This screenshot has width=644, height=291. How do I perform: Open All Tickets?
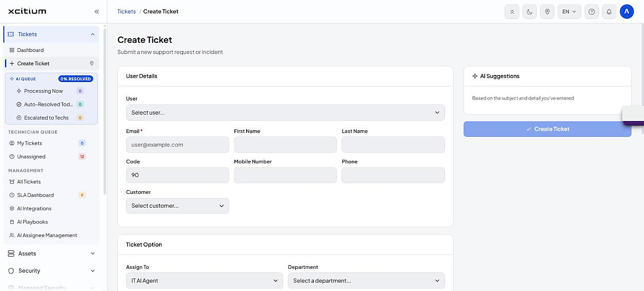[x=52, y=182]
